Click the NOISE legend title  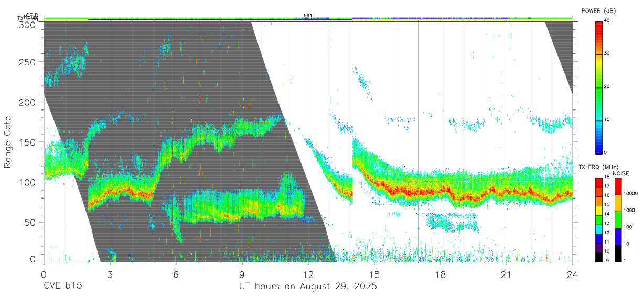point(621,173)
